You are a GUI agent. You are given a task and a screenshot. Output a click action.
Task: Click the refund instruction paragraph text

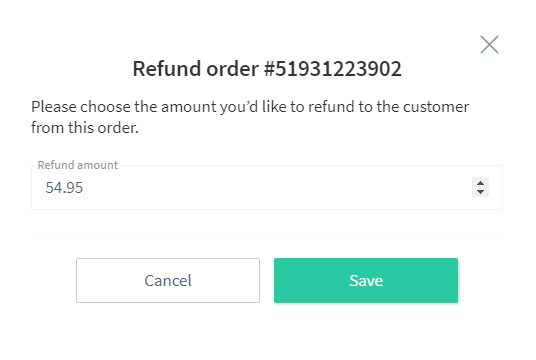(x=250, y=117)
